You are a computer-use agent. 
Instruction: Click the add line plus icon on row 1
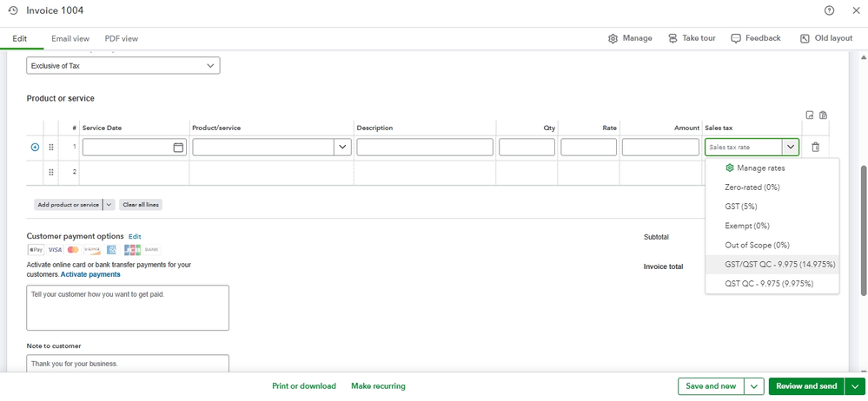click(x=35, y=148)
